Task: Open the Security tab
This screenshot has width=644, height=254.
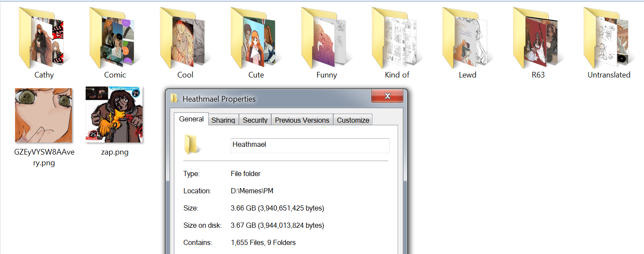Action: click(255, 120)
